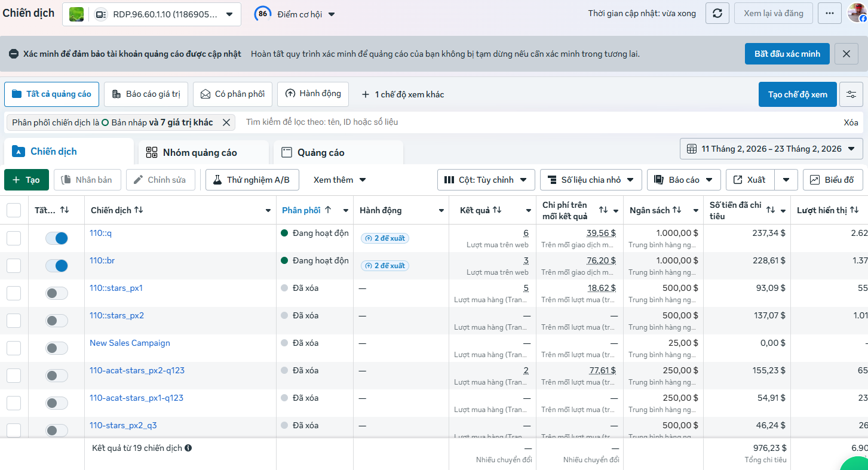The height and width of the screenshot is (470, 868).
Task: Open Hành động column header menu arrow
Action: pyautogui.click(x=441, y=211)
